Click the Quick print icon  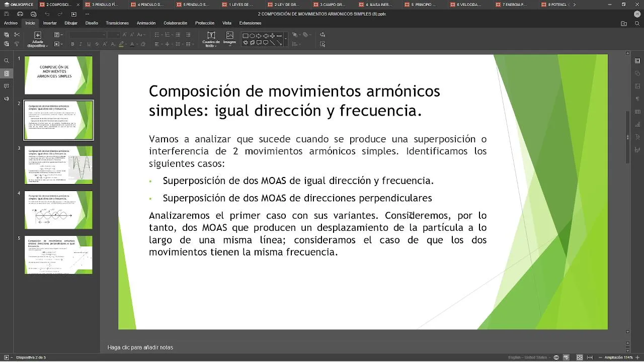[x=33, y=14]
